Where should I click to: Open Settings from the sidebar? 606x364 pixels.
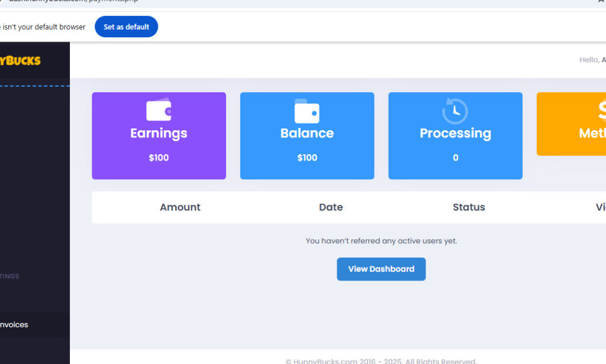click(10, 276)
